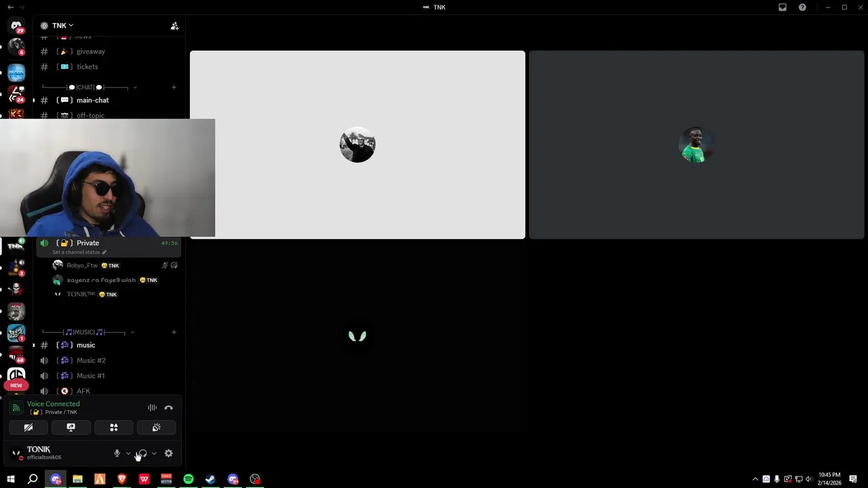Click voice user sayenz ra faye9 wlah

(101, 280)
